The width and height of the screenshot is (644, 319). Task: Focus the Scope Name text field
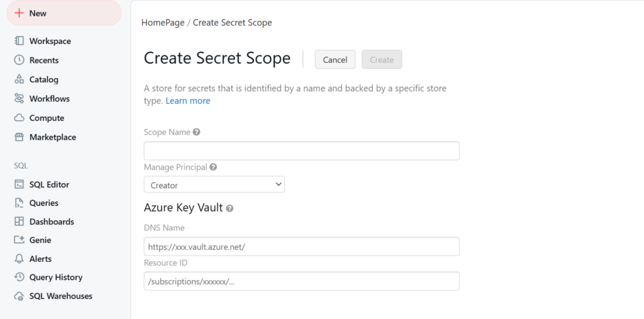click(301, 151)
